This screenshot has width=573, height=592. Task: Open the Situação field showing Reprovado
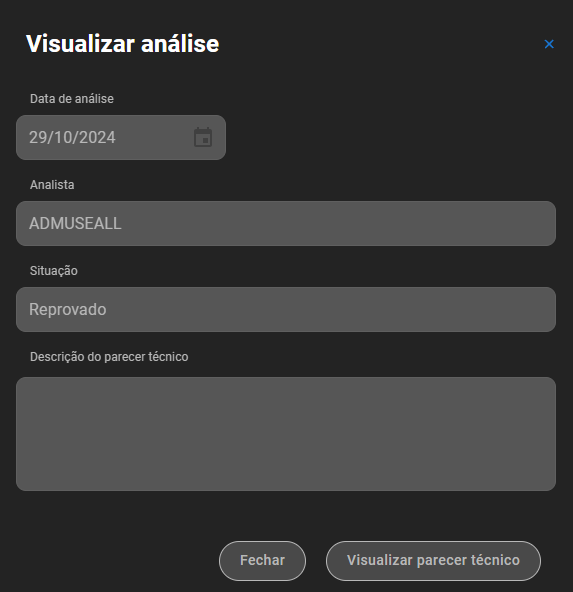pyautogui.click(x=286, y=310)
